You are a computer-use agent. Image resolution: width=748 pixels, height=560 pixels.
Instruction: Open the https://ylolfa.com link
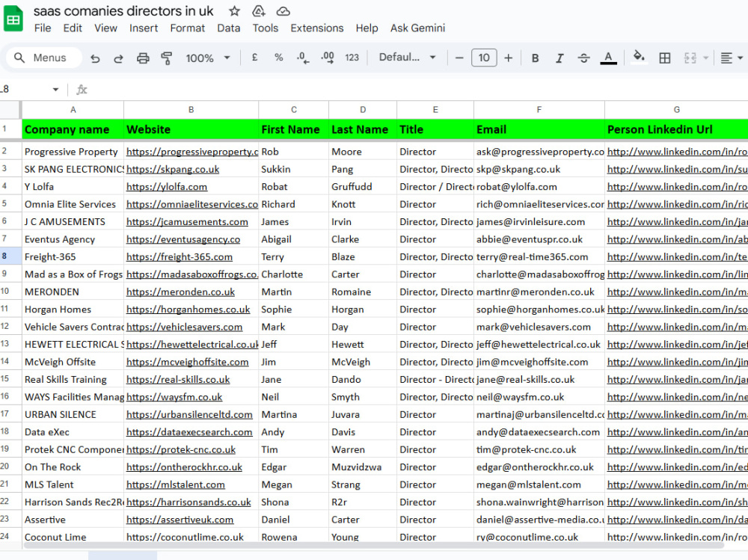(x=167, y=187)
